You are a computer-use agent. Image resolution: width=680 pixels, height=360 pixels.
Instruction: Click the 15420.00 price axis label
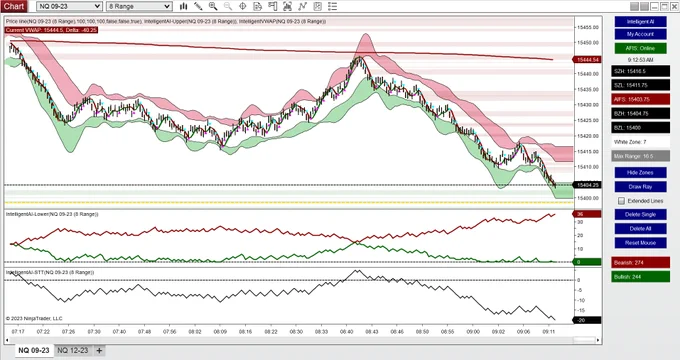click(588, 136)
